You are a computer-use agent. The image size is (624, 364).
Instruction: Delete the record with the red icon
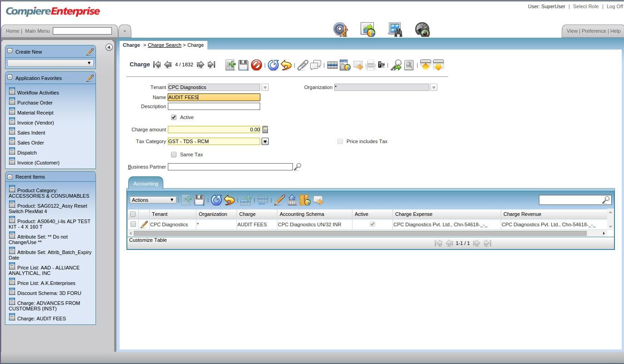[x=256, y=65]
